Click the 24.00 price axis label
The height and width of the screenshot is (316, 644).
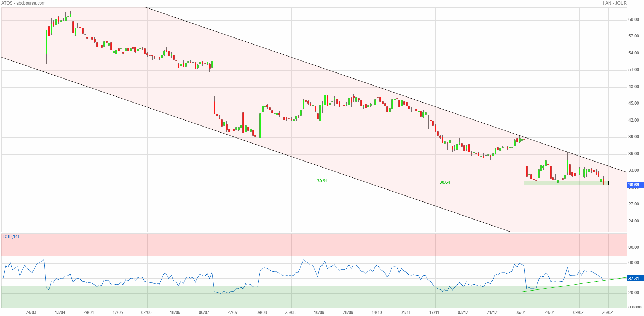tap(634, 221)
